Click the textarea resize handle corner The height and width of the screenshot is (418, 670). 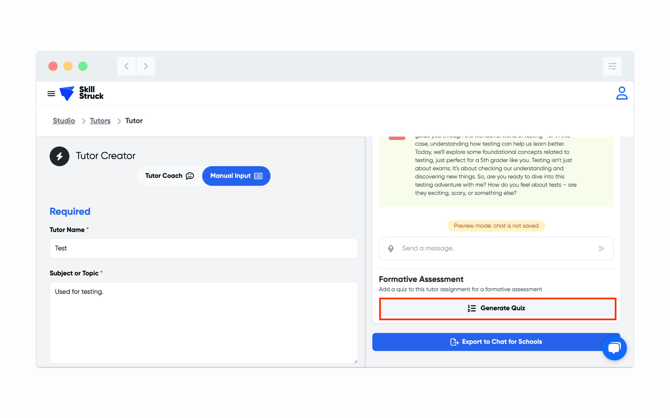click(x=355, y=361)
